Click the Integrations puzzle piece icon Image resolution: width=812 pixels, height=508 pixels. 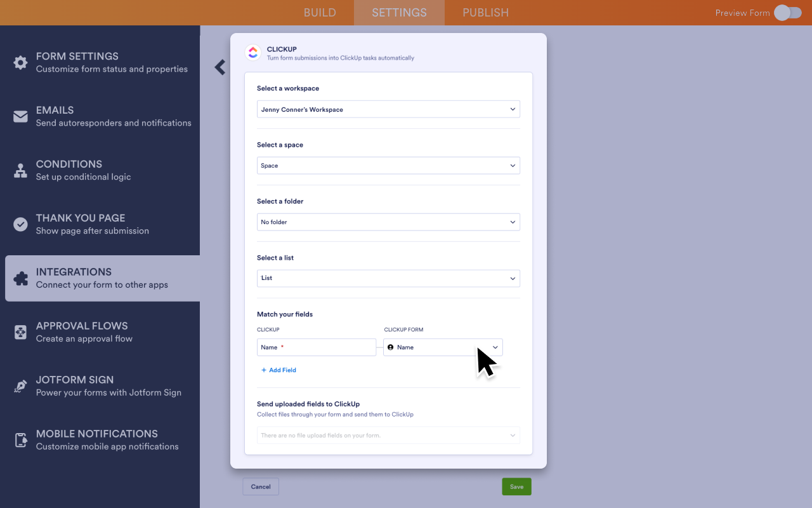[21, 278]
